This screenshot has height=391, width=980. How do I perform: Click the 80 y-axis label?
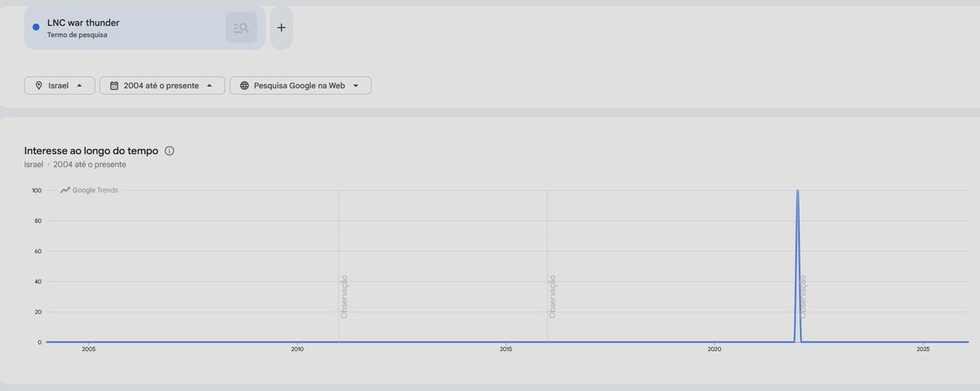(38, 220)
